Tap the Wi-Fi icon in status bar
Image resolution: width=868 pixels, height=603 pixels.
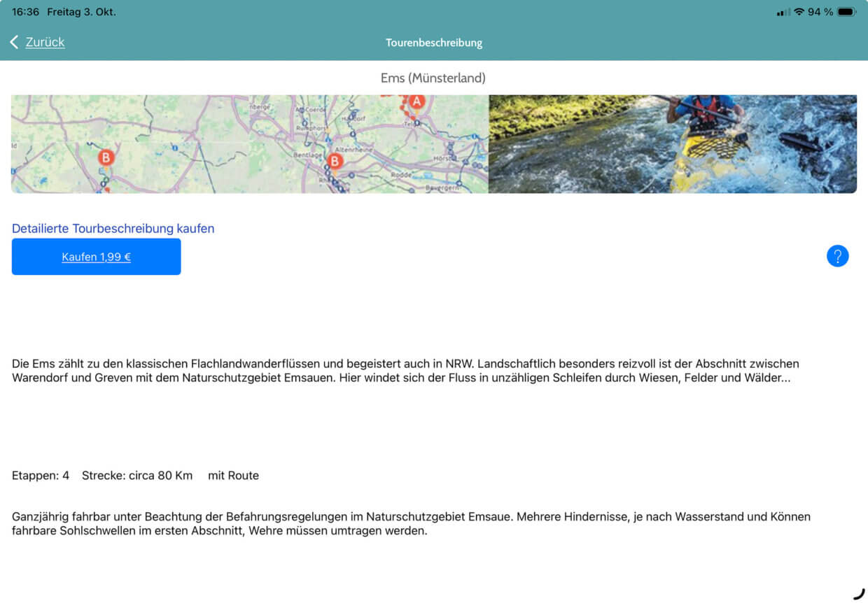coord(798,12)
